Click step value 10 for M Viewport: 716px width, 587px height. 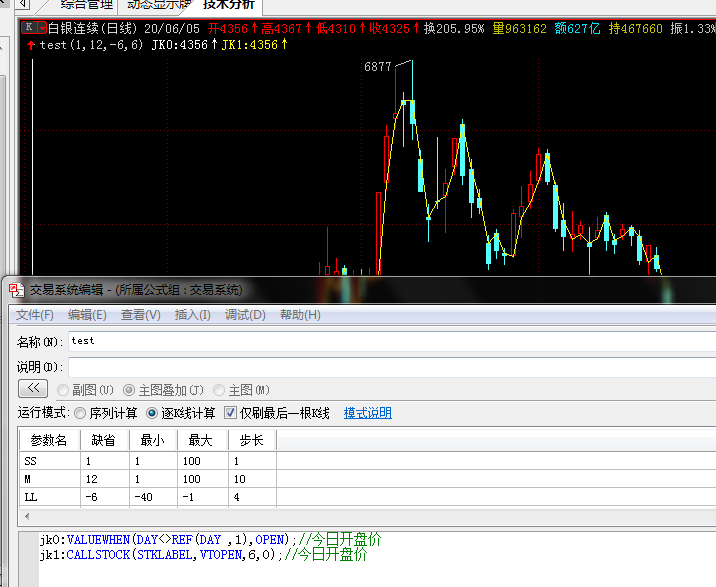point(252,479)
